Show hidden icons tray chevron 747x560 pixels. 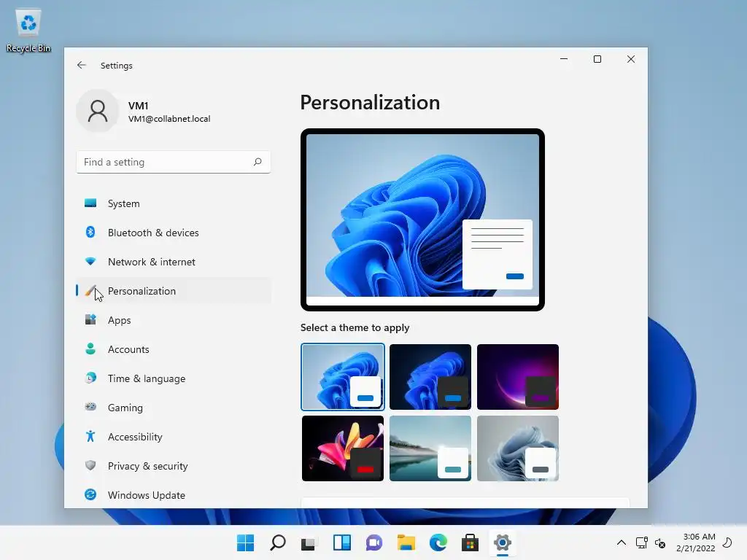pos(622,542)
